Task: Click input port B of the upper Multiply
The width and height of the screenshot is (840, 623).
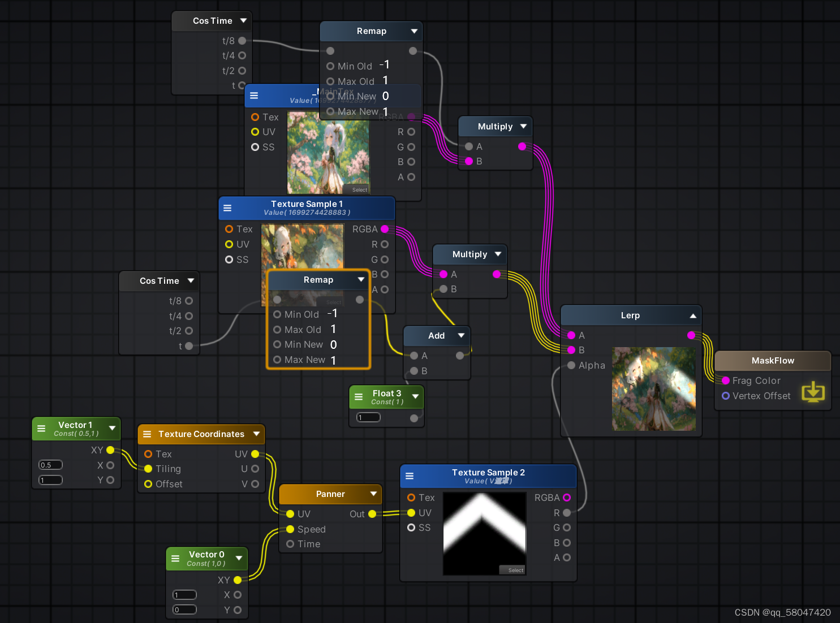Action: pos(469,161)
